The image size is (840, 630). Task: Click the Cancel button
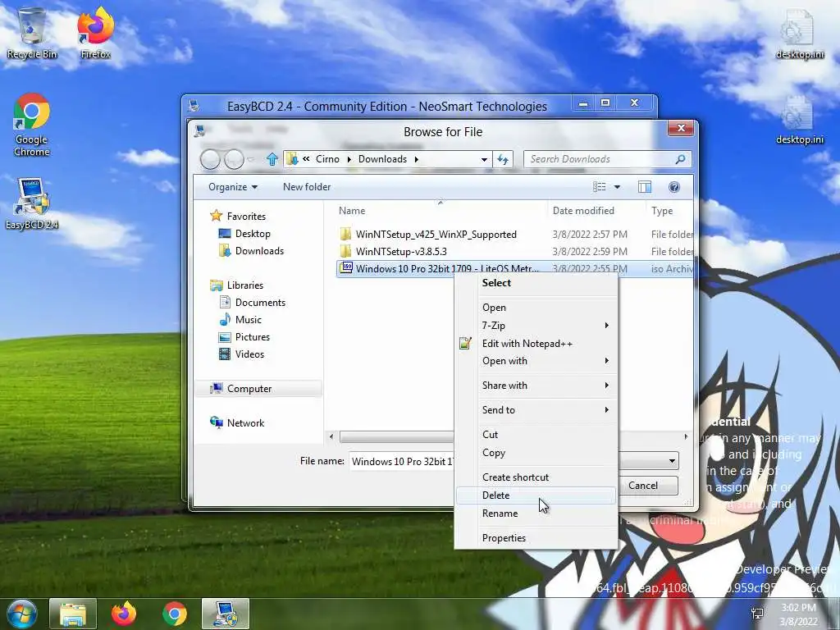click(x=643, y=486)
